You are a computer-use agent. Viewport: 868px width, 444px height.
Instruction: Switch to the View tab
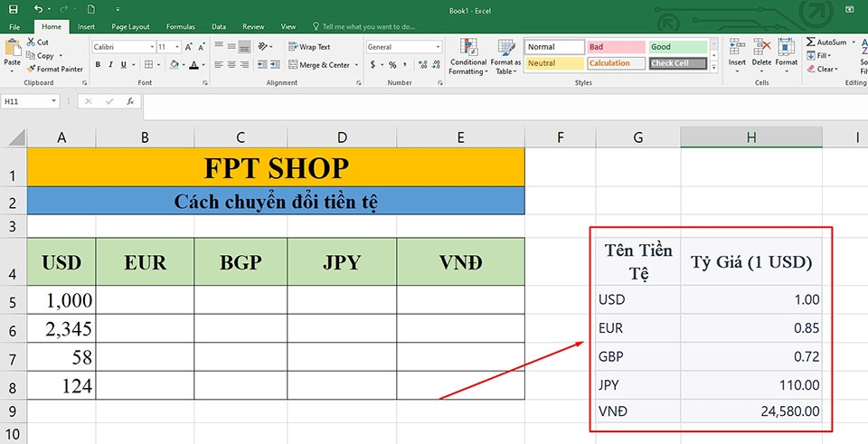tap(288, 26)
